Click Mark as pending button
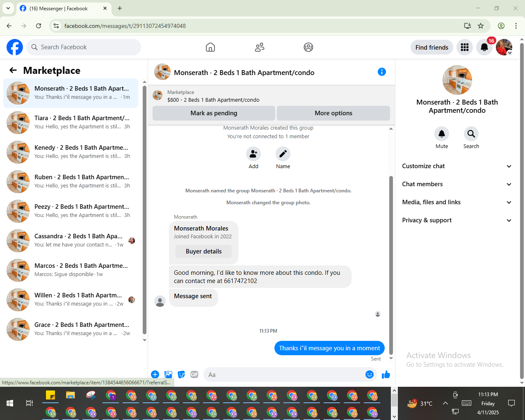This screenshot has width=525, height=420. (214, 113)
